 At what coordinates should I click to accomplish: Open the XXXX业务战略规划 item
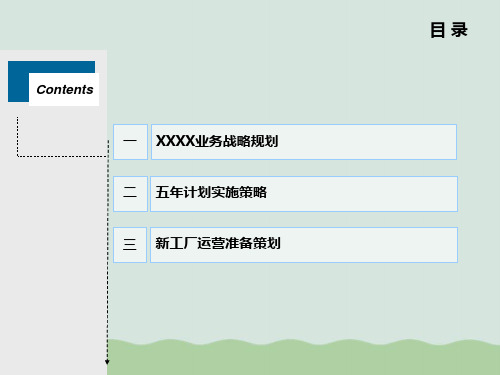point(217,141)
